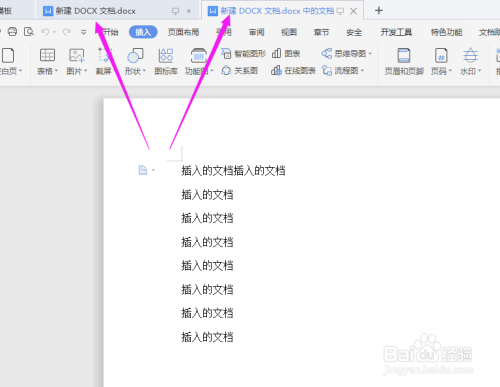This screenshot has width=500, height=387.
Task: Click 流程图 flowchart button
Action: click(340, 71)
